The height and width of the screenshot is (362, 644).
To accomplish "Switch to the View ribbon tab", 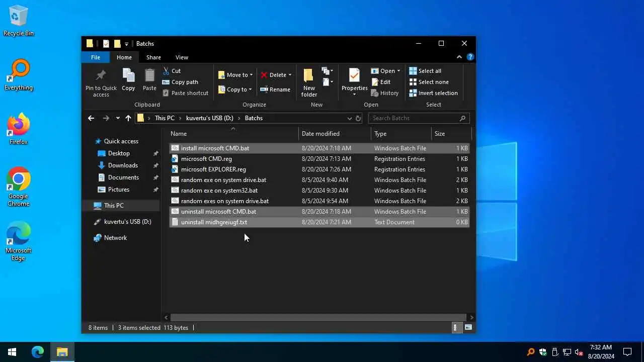I will [x=182, y=57].
